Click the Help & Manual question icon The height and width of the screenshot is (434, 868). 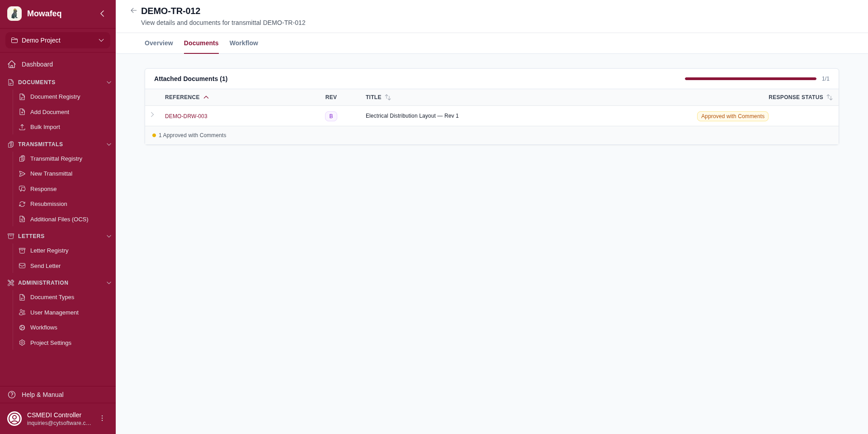[x=12, y=395]
